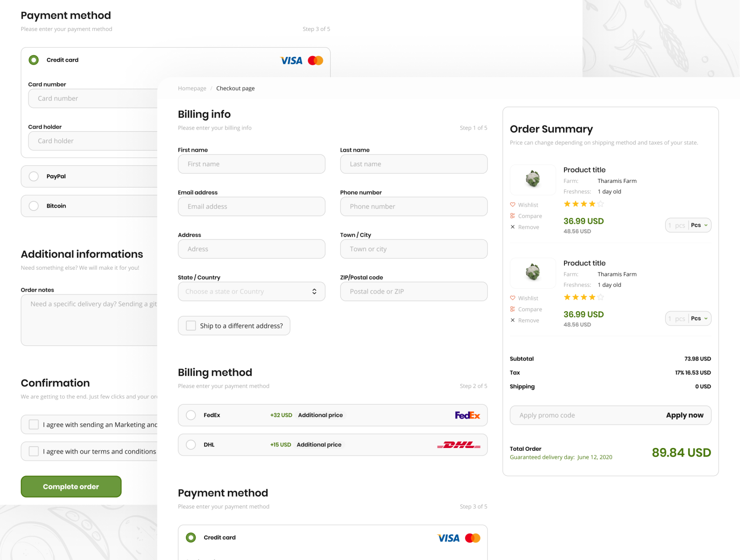This screenshot has height=560, width=740.
Task: Focus the First name input field
Action: pos(251,164)
